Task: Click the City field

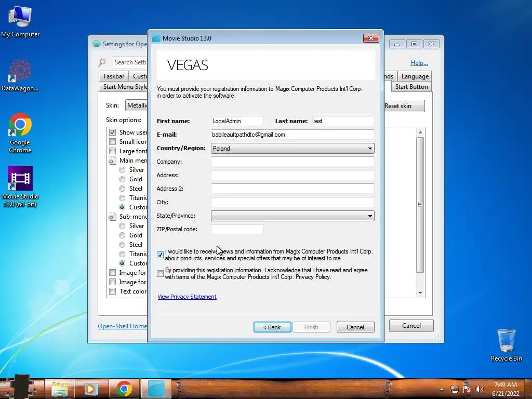Action: click(x=292, y=202)
